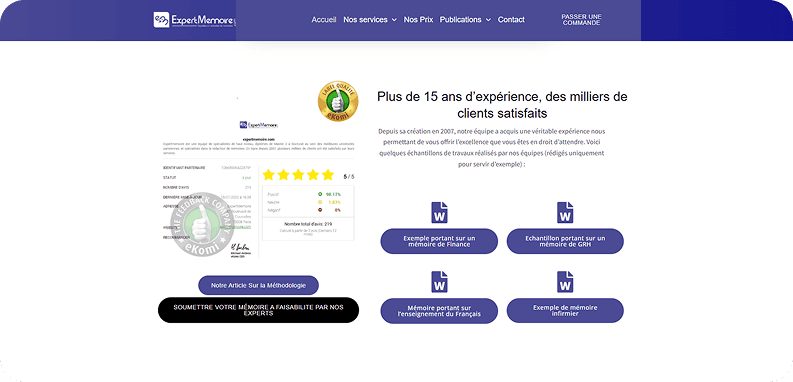Click the ExpertMemoire logo
Image resolution: width=793 pixels, height=382 pixels.
tap(195, 20)
